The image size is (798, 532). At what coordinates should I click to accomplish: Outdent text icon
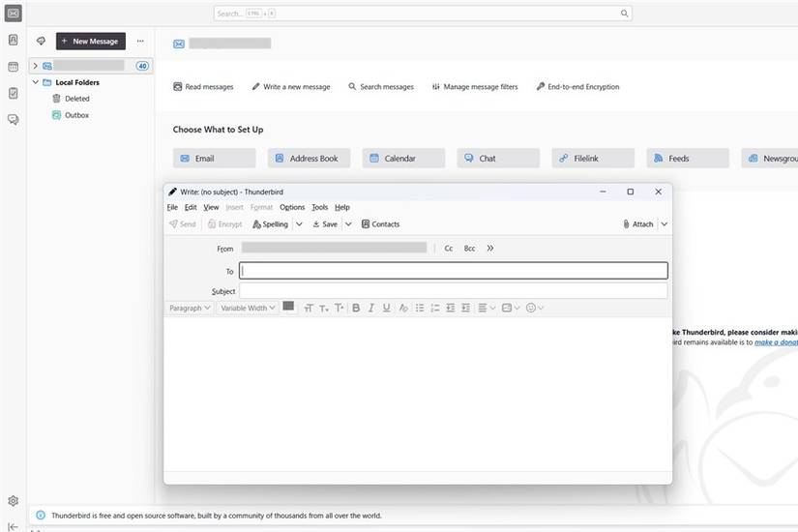pos(451,308)
